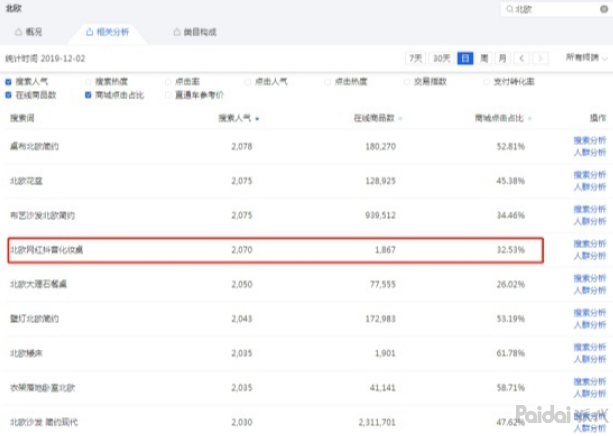Viewport: 613px width, 436px height.
Task: Open 人群分析 for 北欧大理石餐桌
Action: click(590, 290)
